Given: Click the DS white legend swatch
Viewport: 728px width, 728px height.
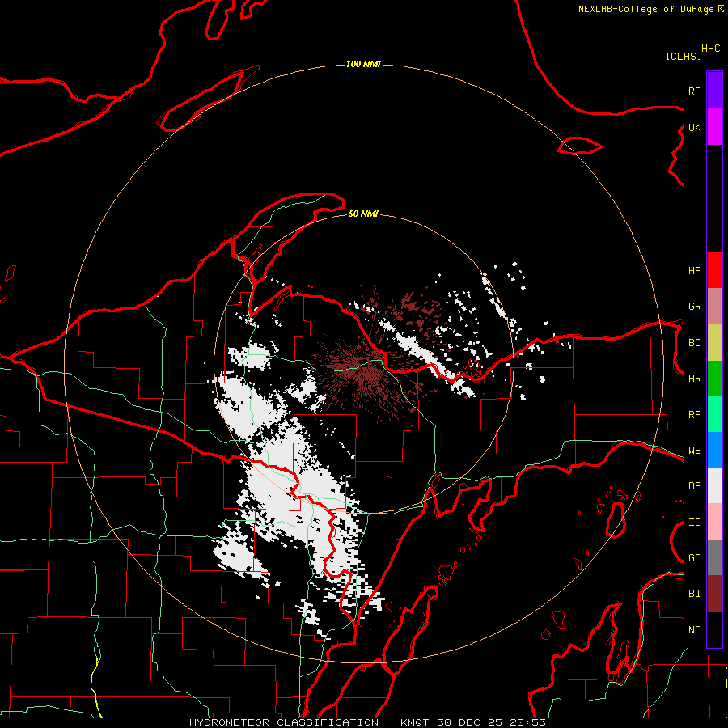Looking at the screenshot, I should coord(714,485).
